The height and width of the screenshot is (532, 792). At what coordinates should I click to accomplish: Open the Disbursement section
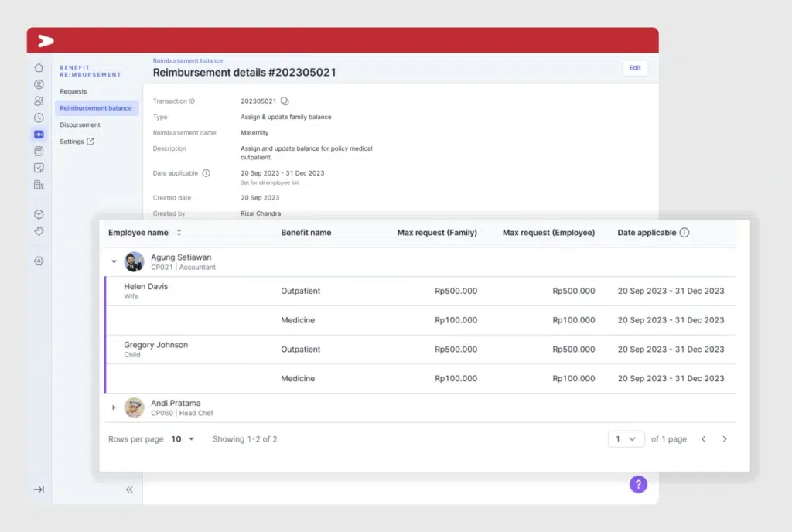[x=80, y=124]
